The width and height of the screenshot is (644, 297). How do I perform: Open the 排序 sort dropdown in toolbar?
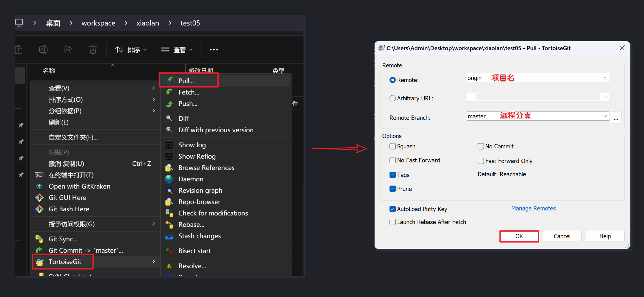coord(131,50)
